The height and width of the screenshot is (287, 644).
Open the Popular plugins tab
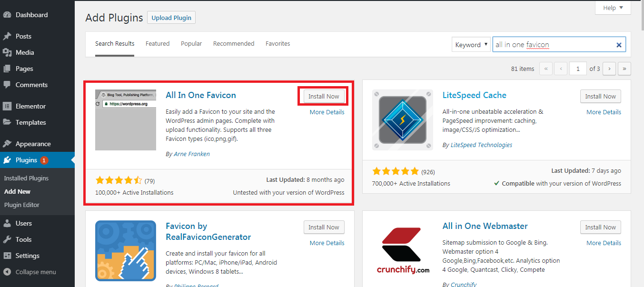191,43
